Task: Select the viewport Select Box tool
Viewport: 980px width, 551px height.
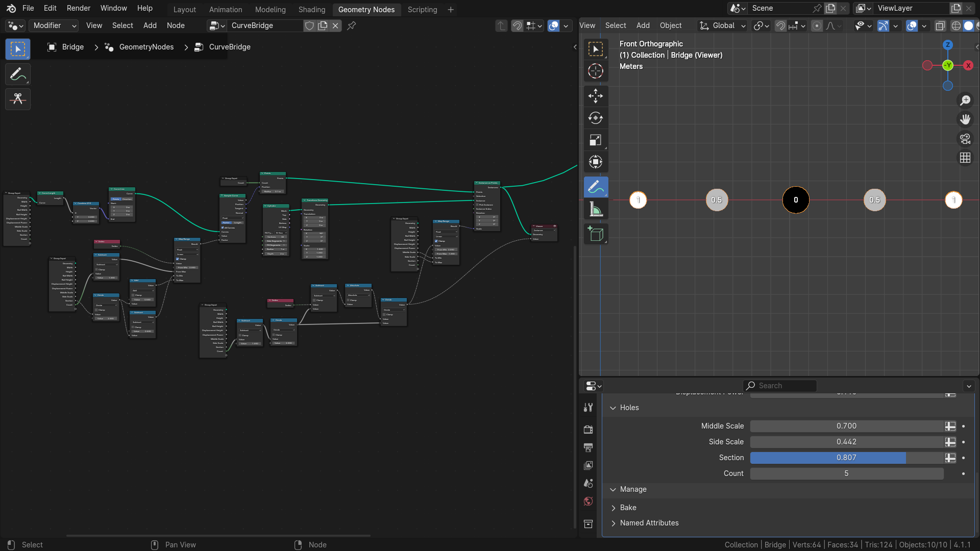Action: point(596,49)
